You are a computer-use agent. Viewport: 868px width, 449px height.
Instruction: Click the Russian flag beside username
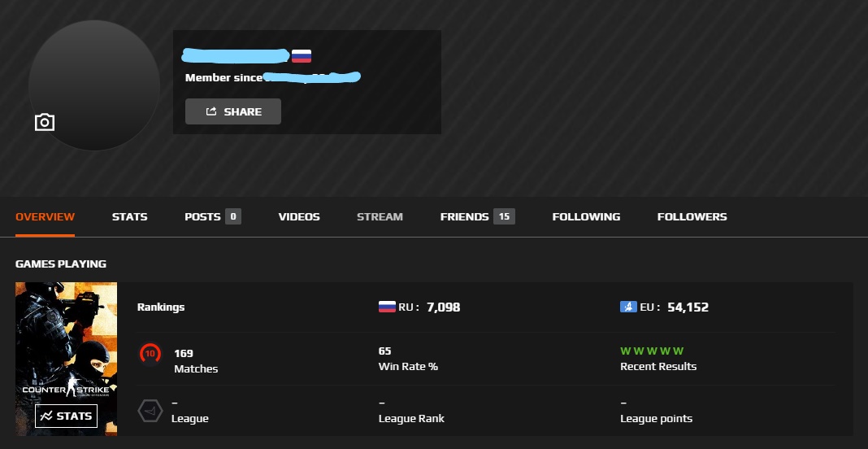point(302,56)
